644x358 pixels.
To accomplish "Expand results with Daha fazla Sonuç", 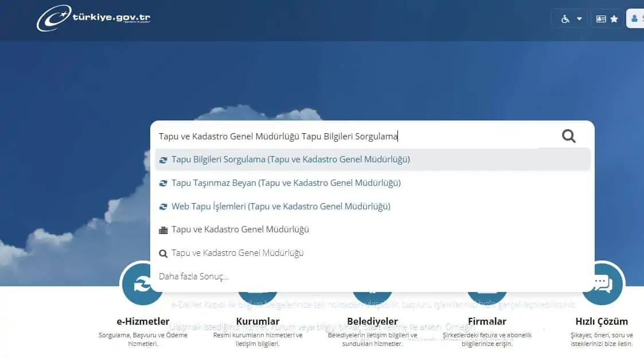I will [x=193, y=277].
